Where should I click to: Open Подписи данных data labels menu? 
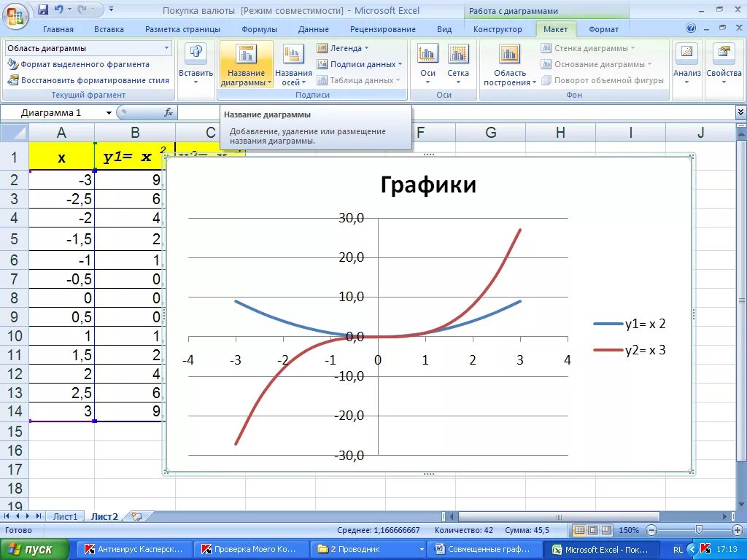pos(360,64)
